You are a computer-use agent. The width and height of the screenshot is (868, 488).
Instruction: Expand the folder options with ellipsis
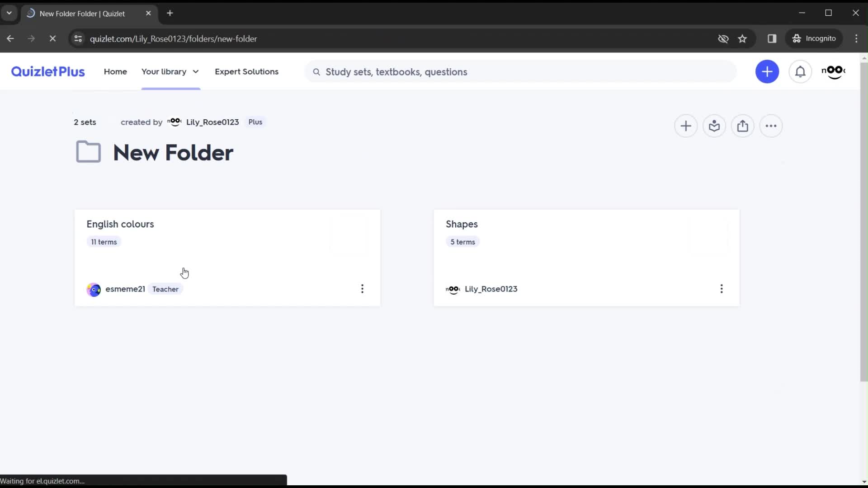click(771, 126)
